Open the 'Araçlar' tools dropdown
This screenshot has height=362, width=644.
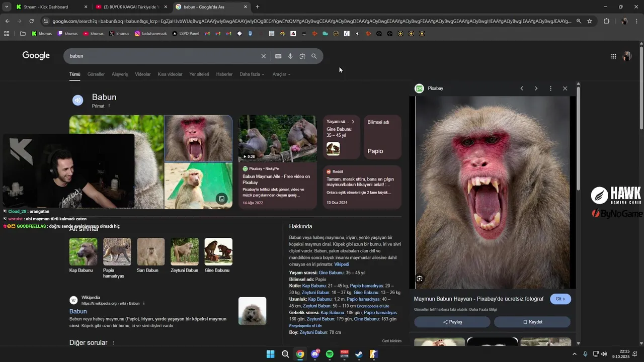pos(281,74)
